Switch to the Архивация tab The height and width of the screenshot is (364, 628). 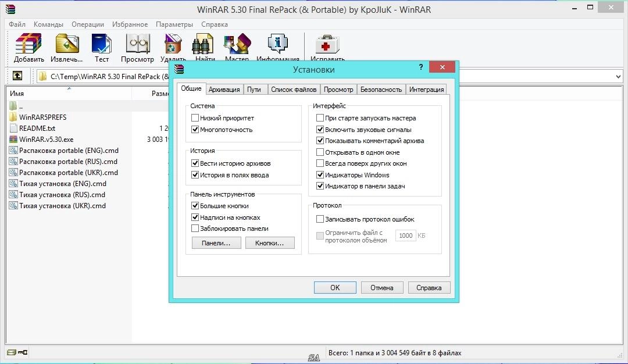[x=224, y=90]
